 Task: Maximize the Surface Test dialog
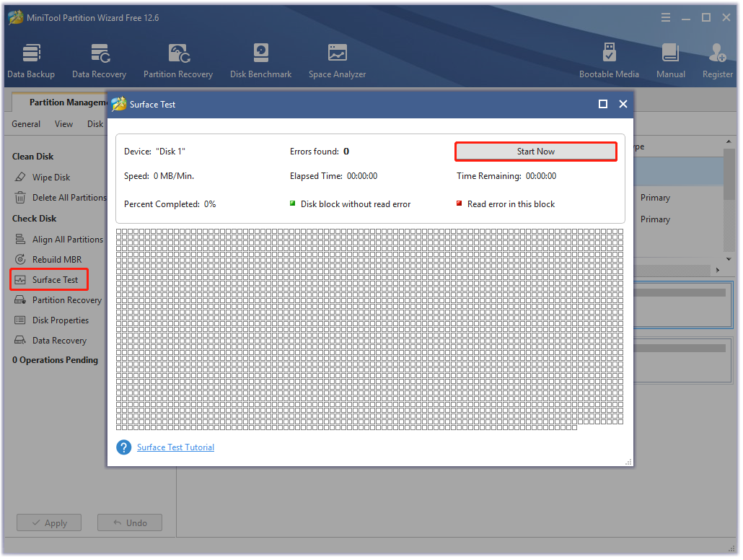(x=603, y=105)
